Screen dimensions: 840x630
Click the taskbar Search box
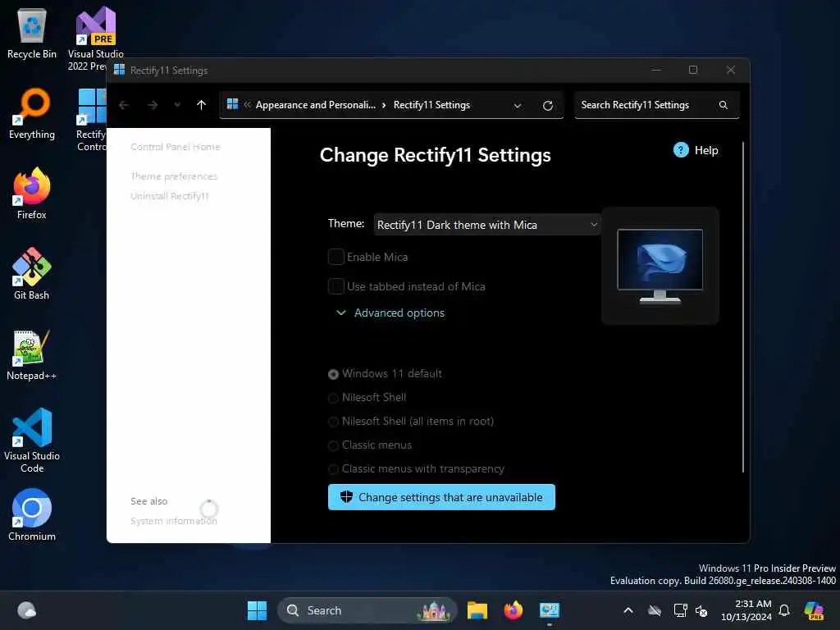click(x=367, y=610)
